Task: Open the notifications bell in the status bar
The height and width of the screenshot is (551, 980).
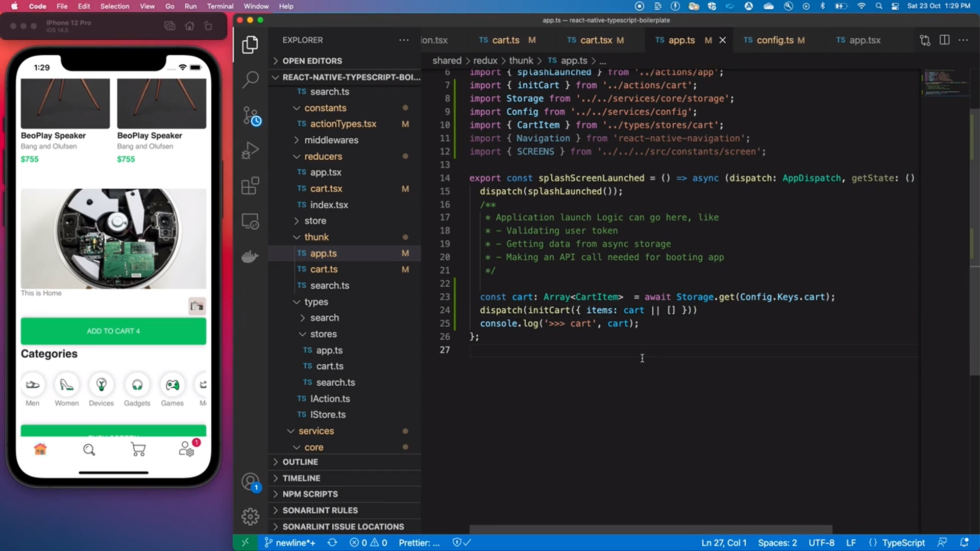Action: (x=965, y=542)
